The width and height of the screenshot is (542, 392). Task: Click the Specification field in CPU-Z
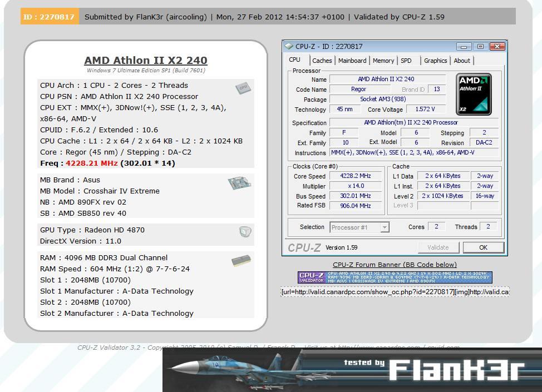[x=414, y=122]
